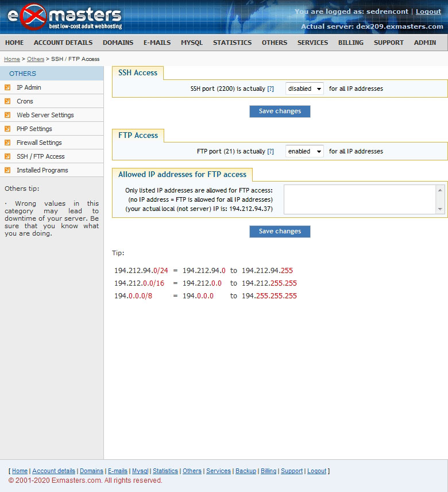Click the arrow icon beside Web Server Settings
Image resolution: width=448 pixels, height=492 pixels.
pyautogui.click(x=7, y=115)
